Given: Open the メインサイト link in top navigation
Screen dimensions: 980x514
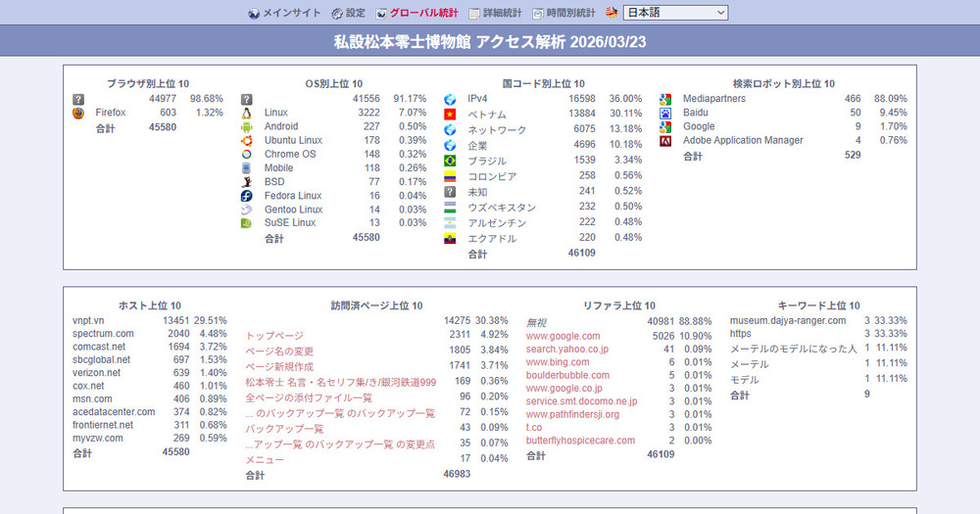Looking at the screenshot, I should [x=291, y=13].
